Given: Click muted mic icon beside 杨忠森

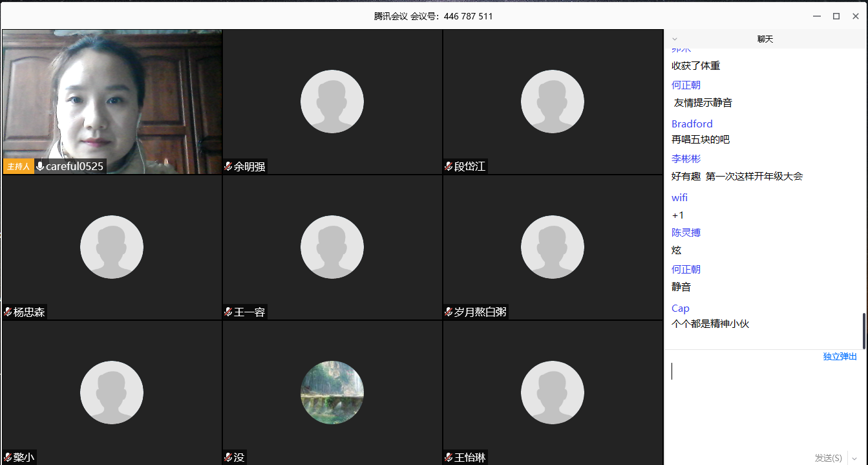Looking at the screenshot, I should (x=8, y=312).
